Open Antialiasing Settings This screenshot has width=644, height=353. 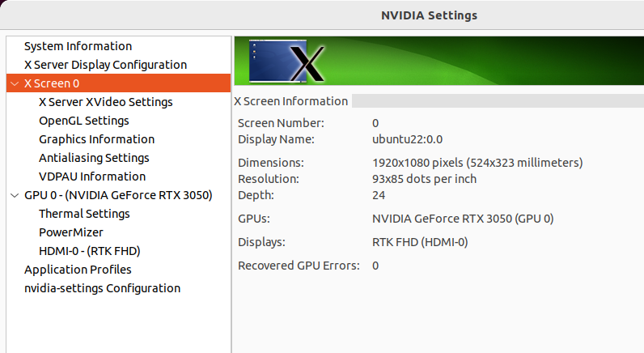point(94,158)
